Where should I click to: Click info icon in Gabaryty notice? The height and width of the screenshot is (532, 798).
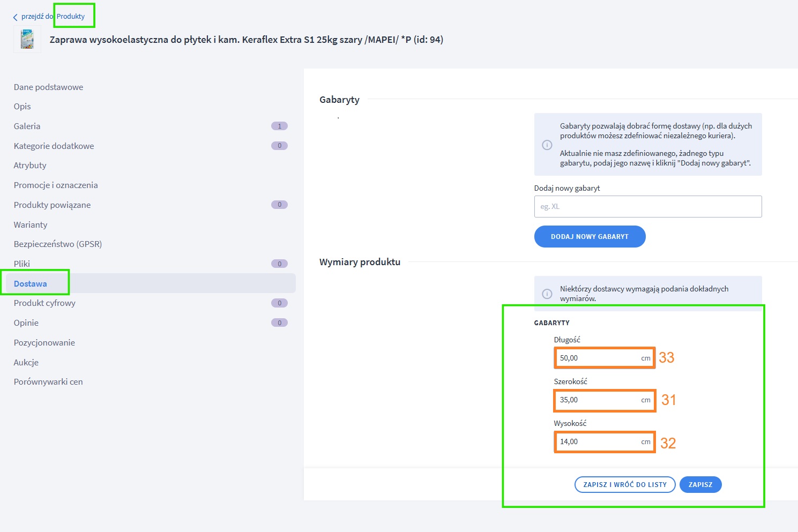[547, 145]
